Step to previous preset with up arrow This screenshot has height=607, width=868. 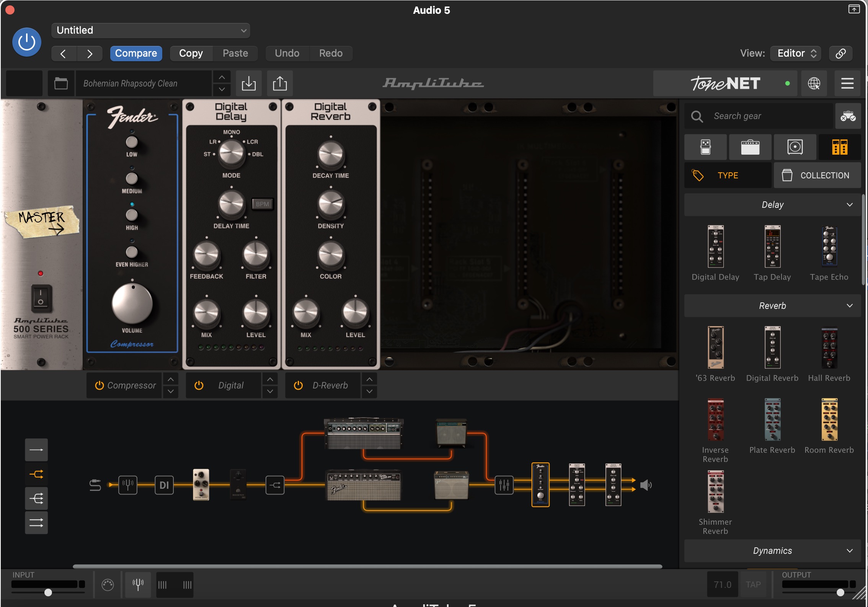click(222, 77)
